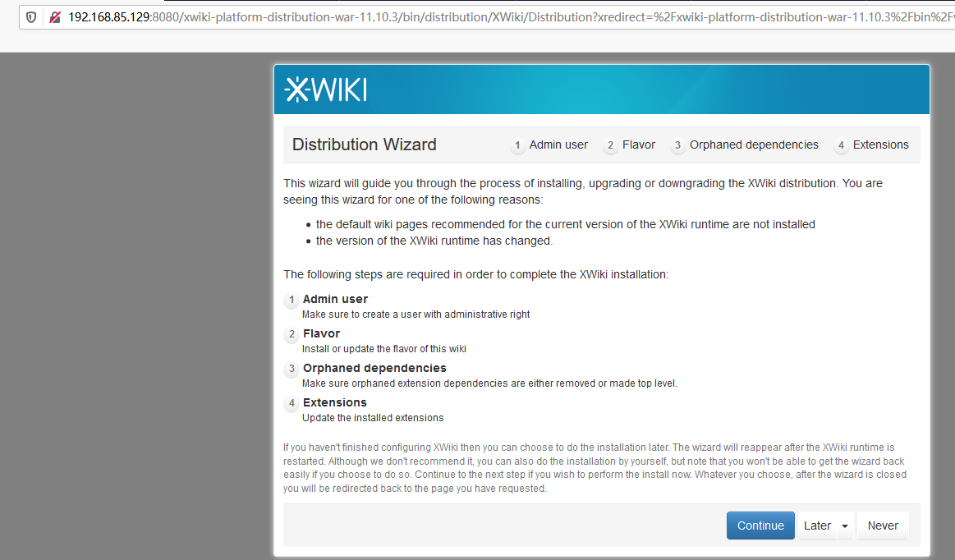Image resolution: width=955 pixels, height=560 pixels.
Task: Click bullet about default wiki pages not installed
Action: pos(565,224)
